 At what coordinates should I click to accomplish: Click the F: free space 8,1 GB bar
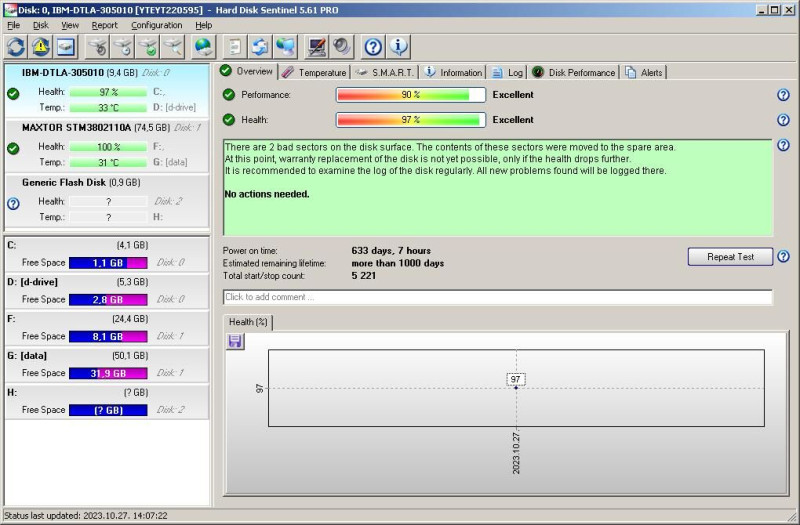108,336
